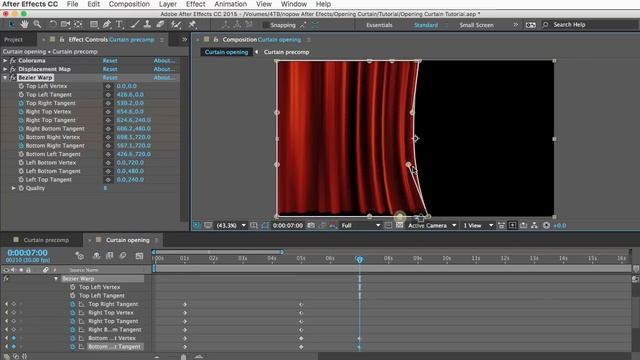Select the Roto Brush tool
This screenshot has height=360, width=640.
pyautogui.click(x=176, y=24)
